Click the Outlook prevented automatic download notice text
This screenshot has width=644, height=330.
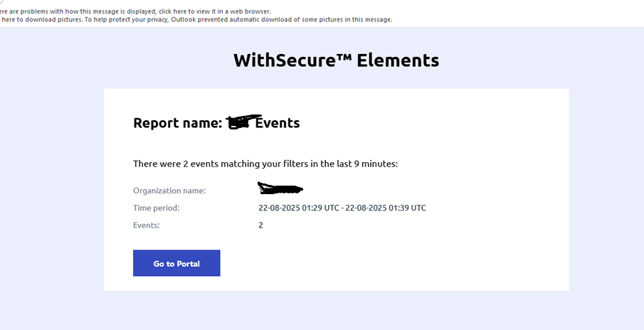282,19
